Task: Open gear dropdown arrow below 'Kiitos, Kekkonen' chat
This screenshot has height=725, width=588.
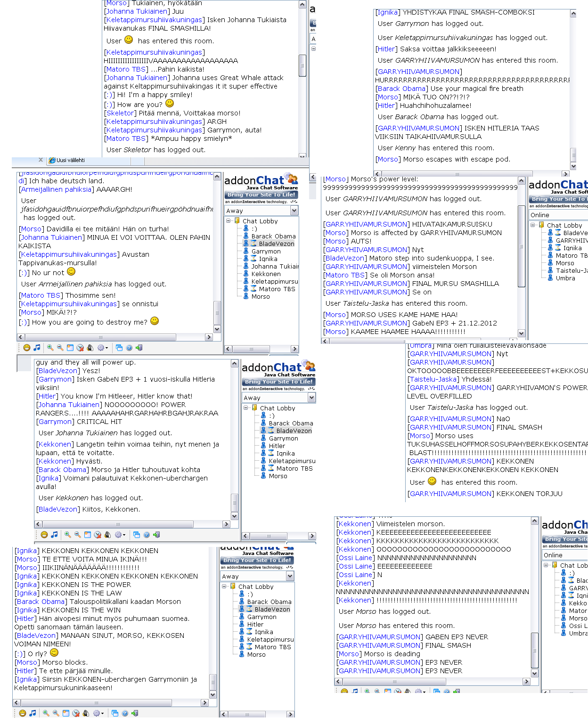Action: tap(124, 535)
